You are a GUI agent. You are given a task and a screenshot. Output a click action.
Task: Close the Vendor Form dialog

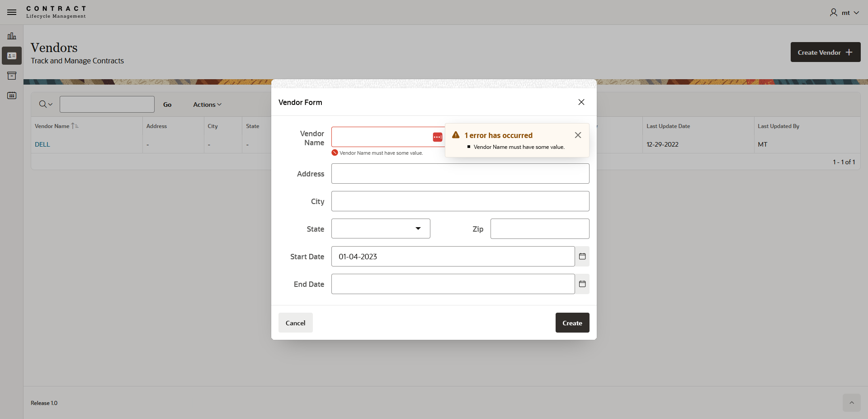(x=581, y=102)
